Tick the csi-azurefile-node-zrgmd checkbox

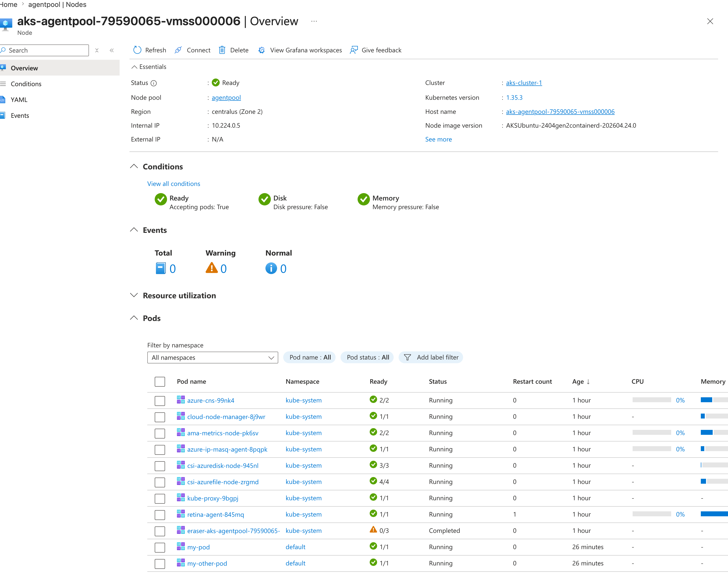point(160,482)
